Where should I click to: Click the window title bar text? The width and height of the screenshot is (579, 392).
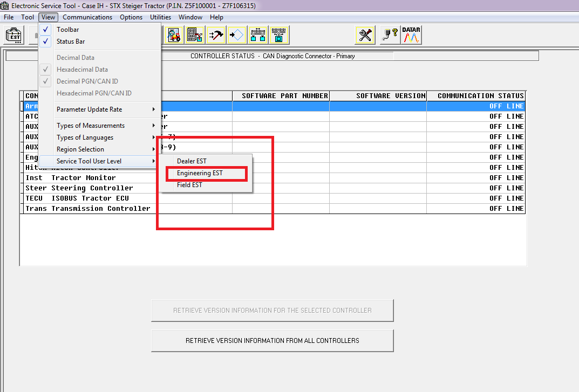tap(133, 5)
